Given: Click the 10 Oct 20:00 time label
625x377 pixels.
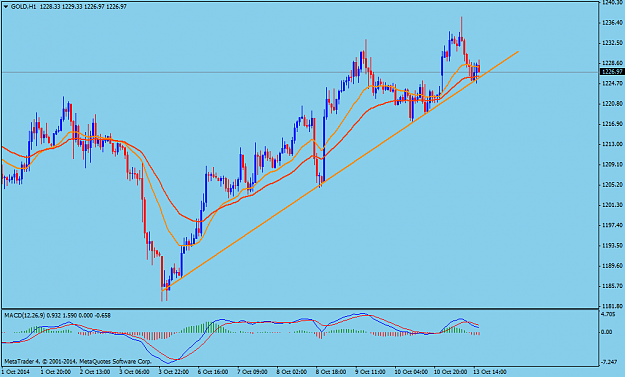Looking at the screenshot, I should coord(450,372).
